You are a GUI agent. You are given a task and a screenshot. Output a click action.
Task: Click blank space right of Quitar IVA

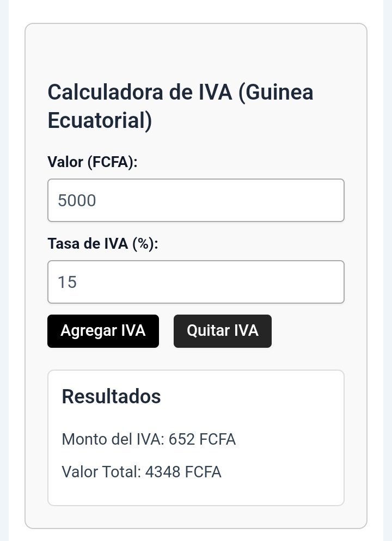click(308, 331)
